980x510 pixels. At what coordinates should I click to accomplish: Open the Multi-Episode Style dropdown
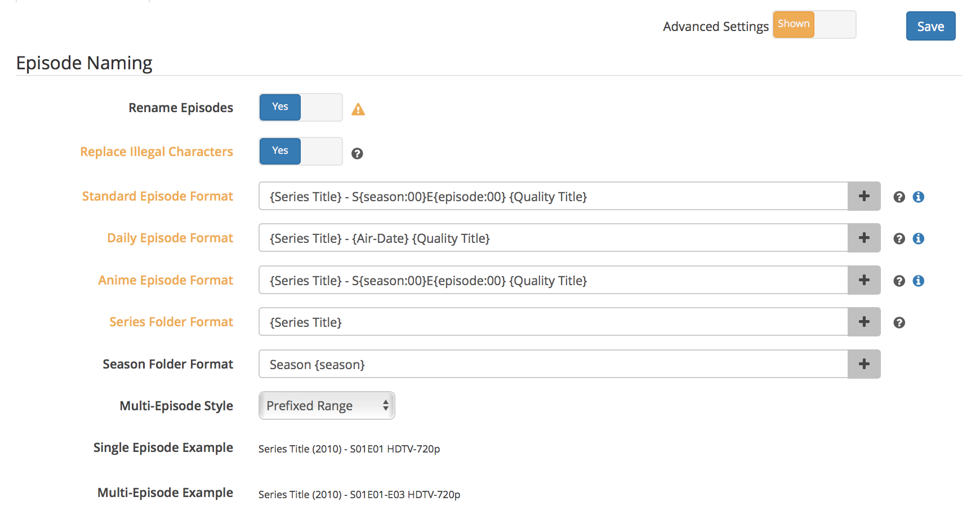[x=327, y=406]
